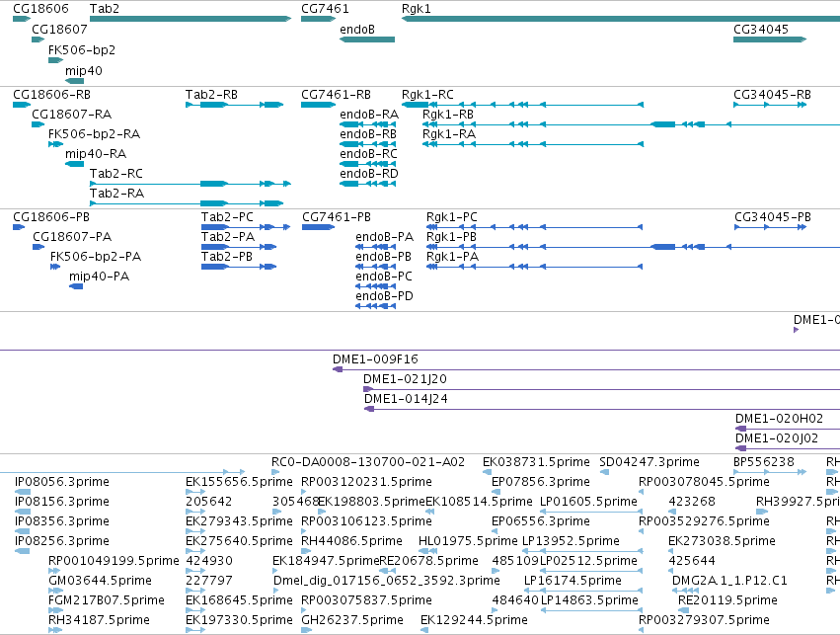Select the Tab2-RA transcript label
The width and height of the screenshot is (840, 635).
116,193
